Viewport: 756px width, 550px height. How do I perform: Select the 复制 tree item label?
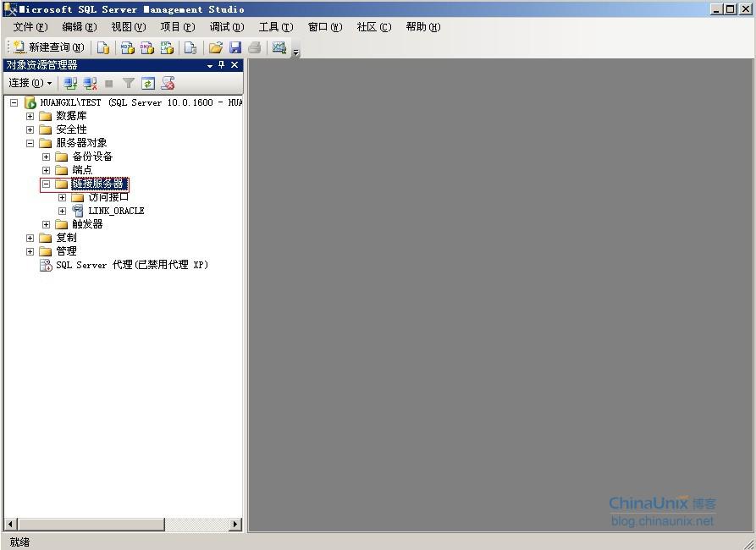[x=67, y=238]
